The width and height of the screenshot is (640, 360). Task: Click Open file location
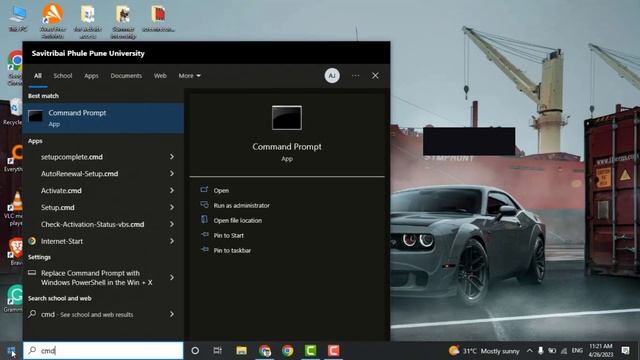(x=238, y=220)
